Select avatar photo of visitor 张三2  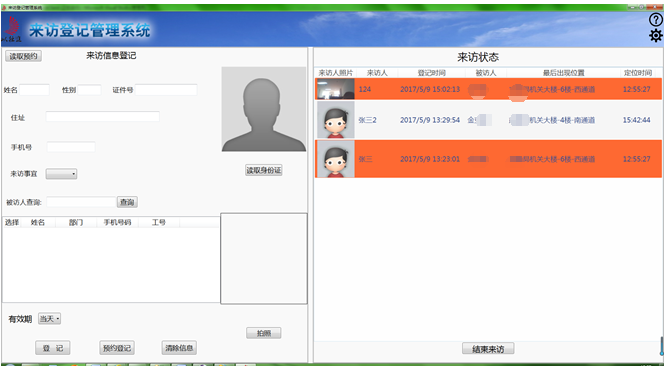(335, 120)
